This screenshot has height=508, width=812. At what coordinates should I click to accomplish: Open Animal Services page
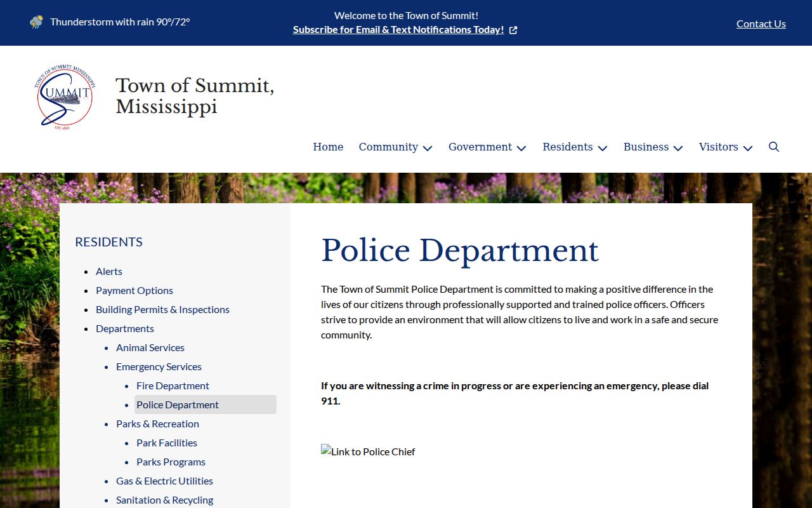(150, 347)
